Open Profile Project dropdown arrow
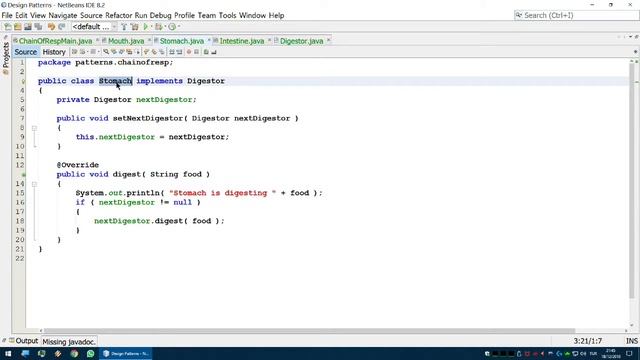The height and width of the screenshot is (360, 640). (x=179, y=27)
